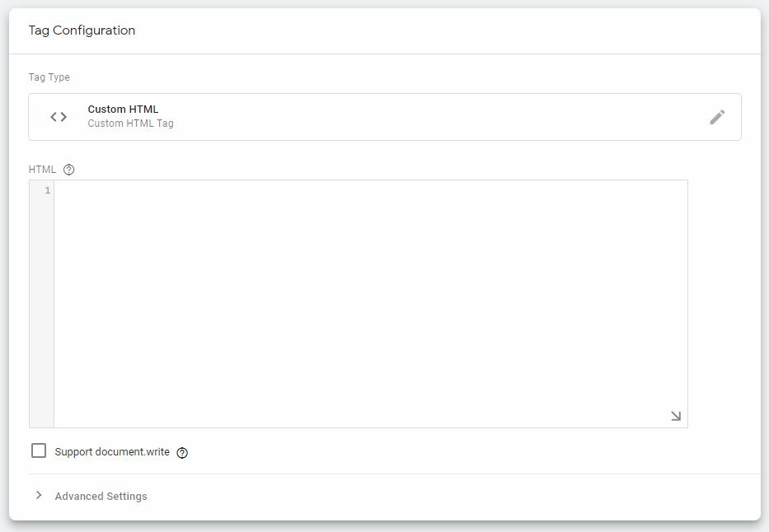Click the diagonal resize arrow in the editor corner
Screen dimensions: 769x532
tap(675, 417)
